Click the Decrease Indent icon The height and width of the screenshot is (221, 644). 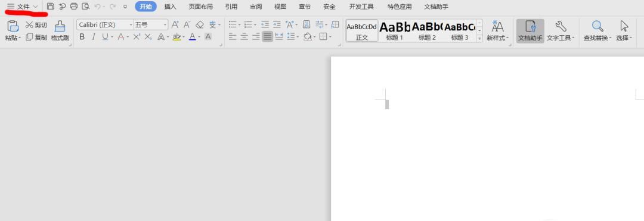265,24
